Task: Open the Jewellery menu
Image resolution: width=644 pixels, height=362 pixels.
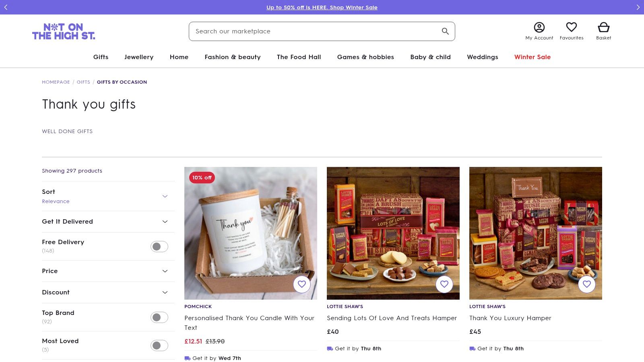Action: pos(139,57)
